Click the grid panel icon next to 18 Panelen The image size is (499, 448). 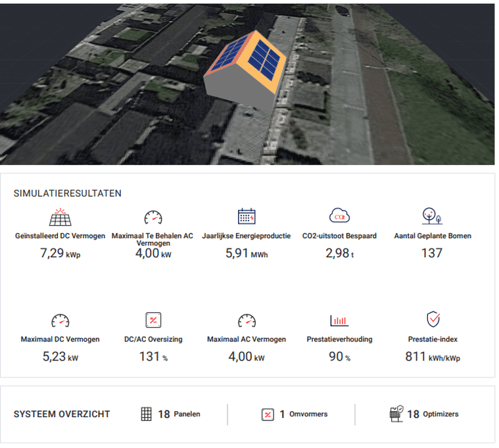click(146, 414)
